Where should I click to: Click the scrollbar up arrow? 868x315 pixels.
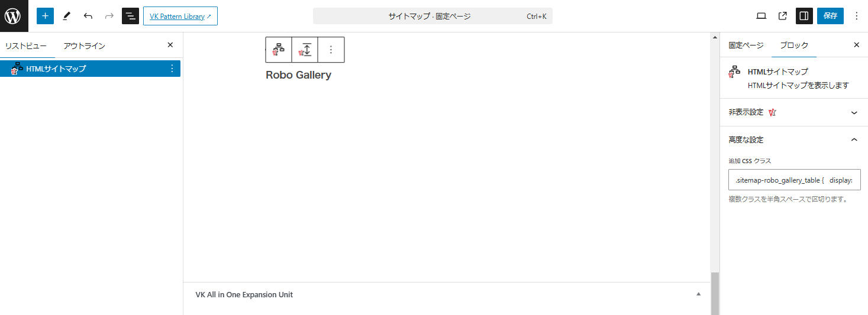pos(715,38)
